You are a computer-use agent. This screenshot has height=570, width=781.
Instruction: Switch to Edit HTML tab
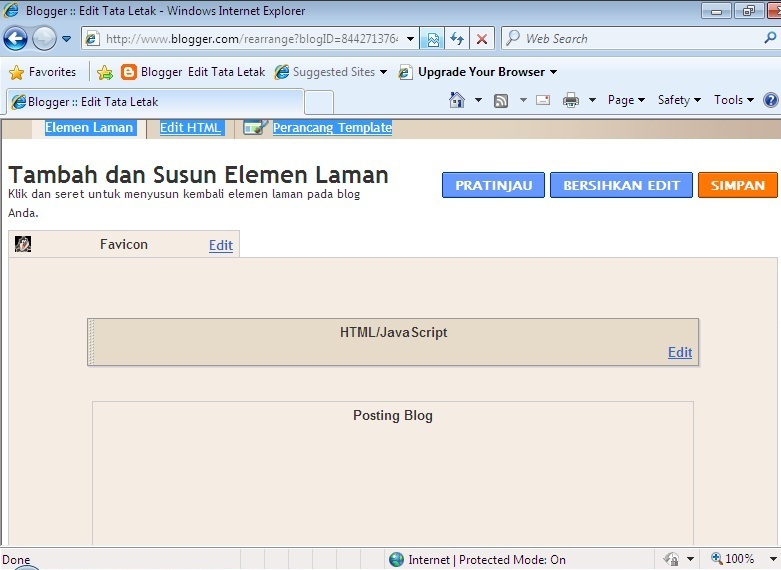[190, 128]
